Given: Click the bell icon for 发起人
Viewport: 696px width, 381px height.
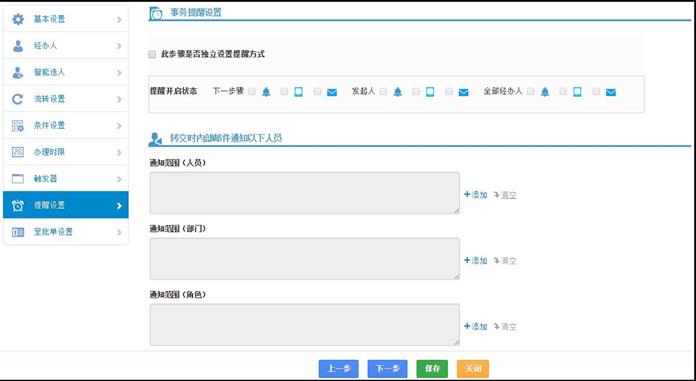Looking at the screenshot, I should tap(398, 92).
